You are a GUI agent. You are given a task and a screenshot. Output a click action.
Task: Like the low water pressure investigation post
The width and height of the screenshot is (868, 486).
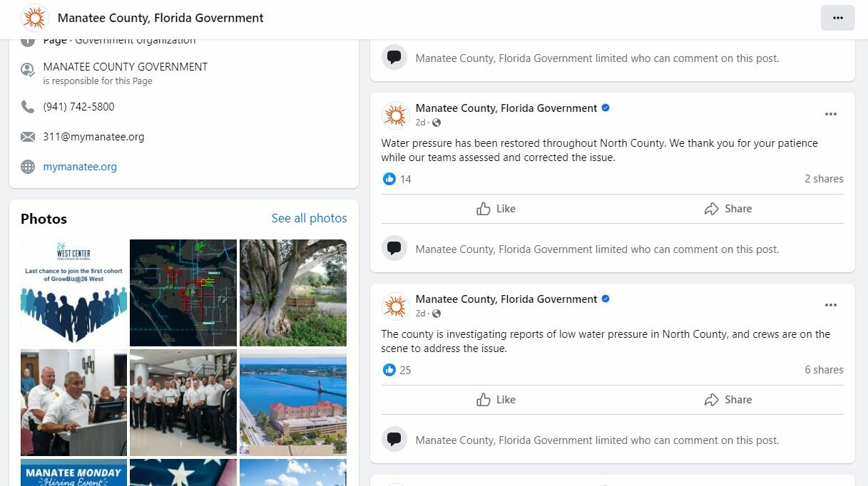point(496,400)
